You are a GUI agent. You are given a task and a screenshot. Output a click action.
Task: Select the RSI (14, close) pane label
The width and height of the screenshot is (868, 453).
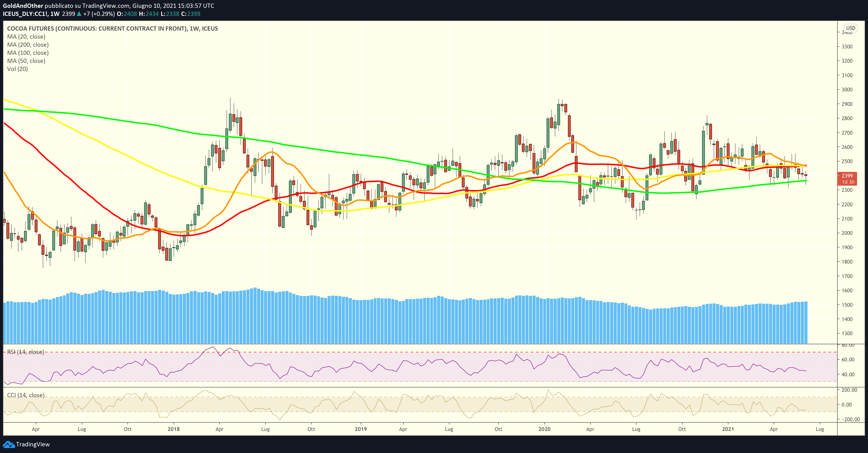[26, 352]
